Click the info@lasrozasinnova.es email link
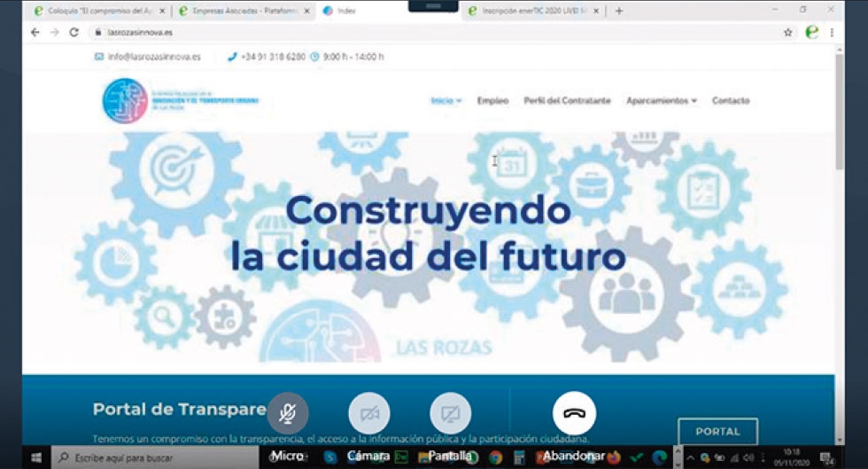This screenshot has height=469, width=868. point(153,57)
